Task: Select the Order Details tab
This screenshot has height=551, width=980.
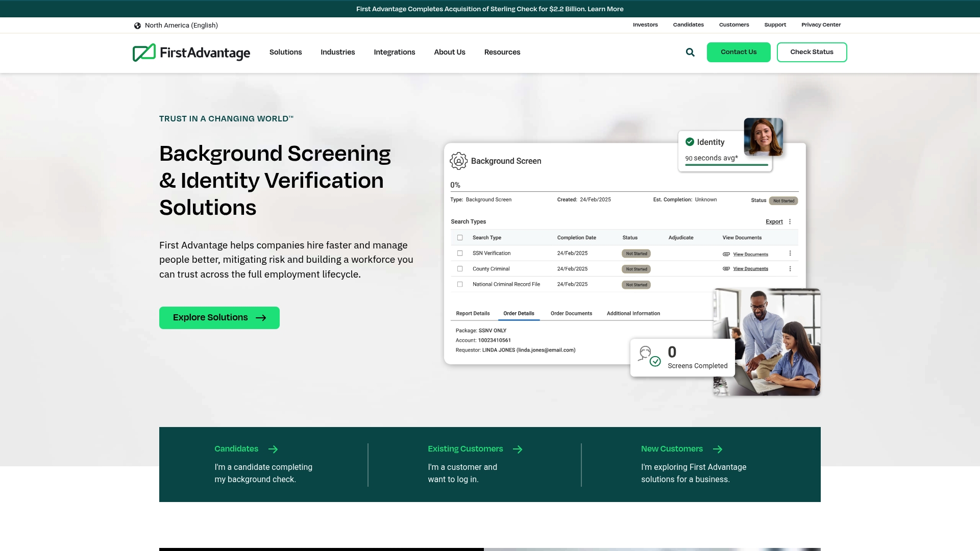Action: [x=519, y=313]
